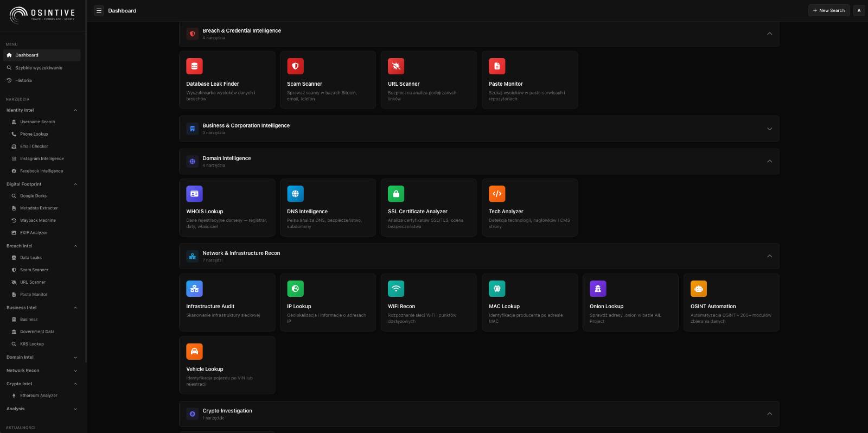This screenshot has height=433, width=868.
Task: Open Data Leaks sidebar link
Action: [x=44, y=258]
